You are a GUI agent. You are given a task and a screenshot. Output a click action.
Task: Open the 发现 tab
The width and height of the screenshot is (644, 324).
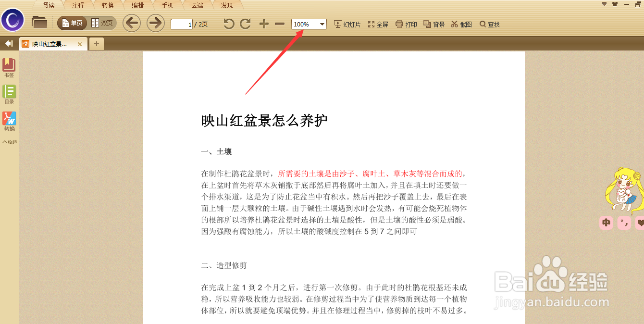pyautogui.click(x=227, y=6)
